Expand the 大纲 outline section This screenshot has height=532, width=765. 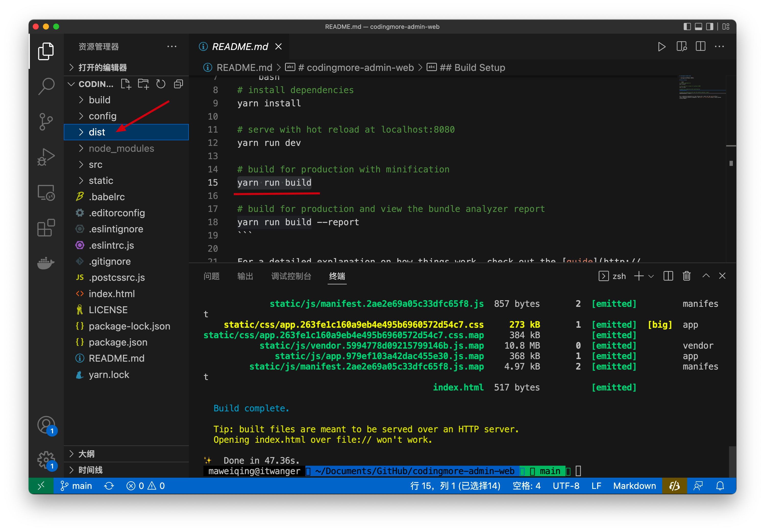[127, 454]
